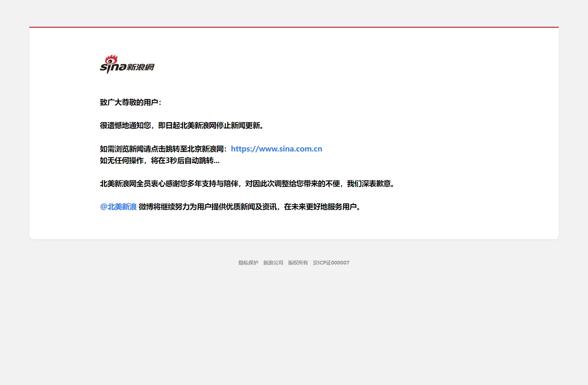The height and width of the screenshot is (385, 588).
Task: Click the text 微博将继续努力为用户提供优质新闻及资讯
Action: [x=208, y=207]
